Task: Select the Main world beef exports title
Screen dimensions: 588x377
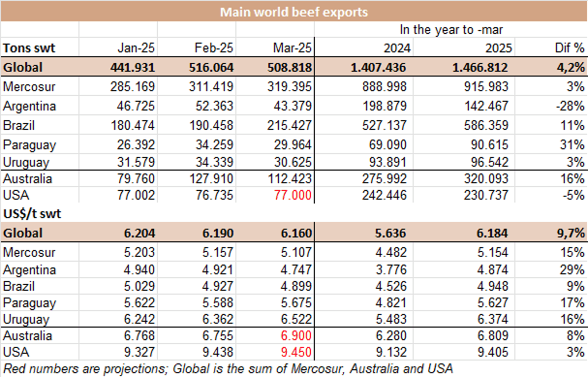Action: [294, 12]
